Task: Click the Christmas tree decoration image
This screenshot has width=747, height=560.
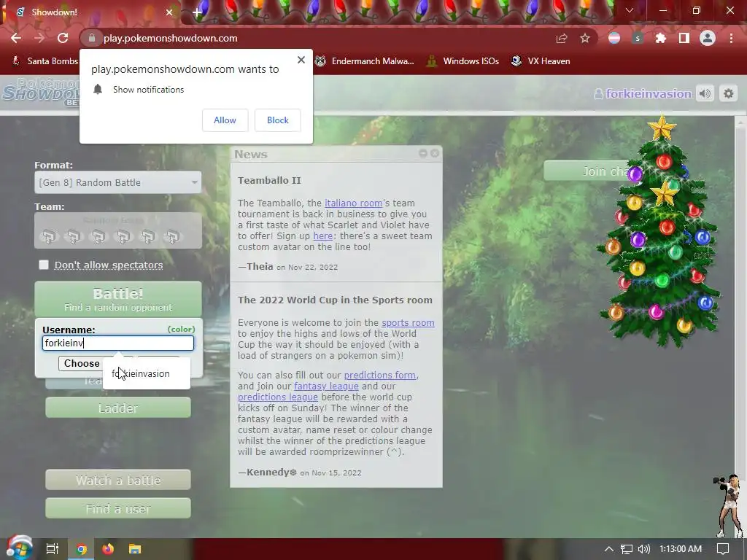Action: tap(661, 233)
